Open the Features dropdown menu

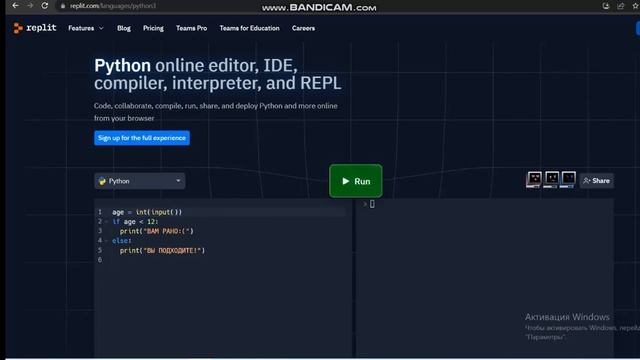(86, 28)
